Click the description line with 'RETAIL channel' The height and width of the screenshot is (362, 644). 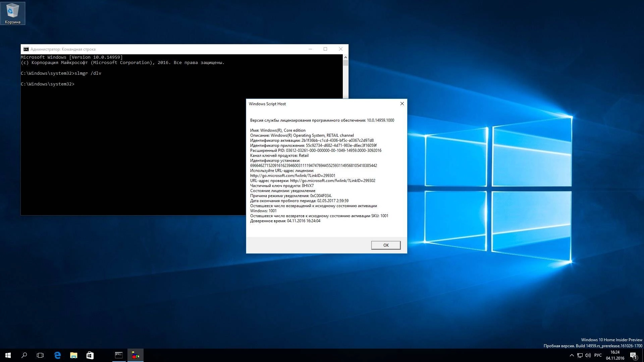[302, 135]
